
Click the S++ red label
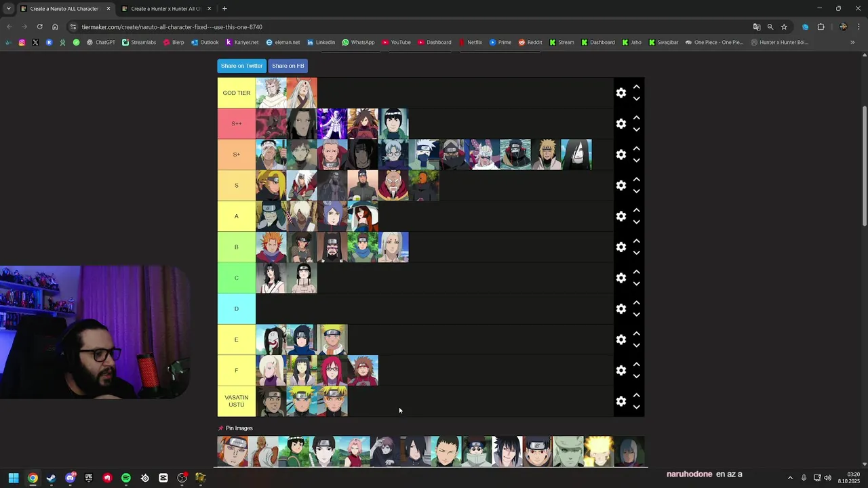pyautogui.click(x=237, y=123)
